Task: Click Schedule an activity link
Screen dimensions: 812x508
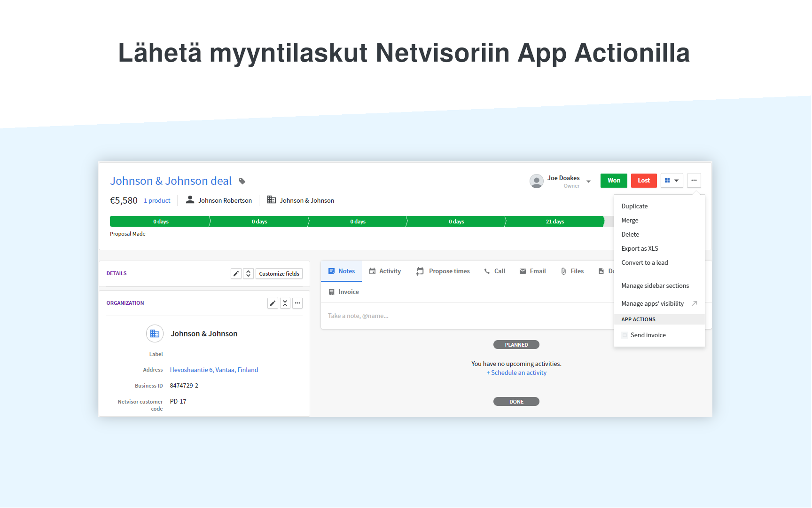Action: (x=516, y=373)
